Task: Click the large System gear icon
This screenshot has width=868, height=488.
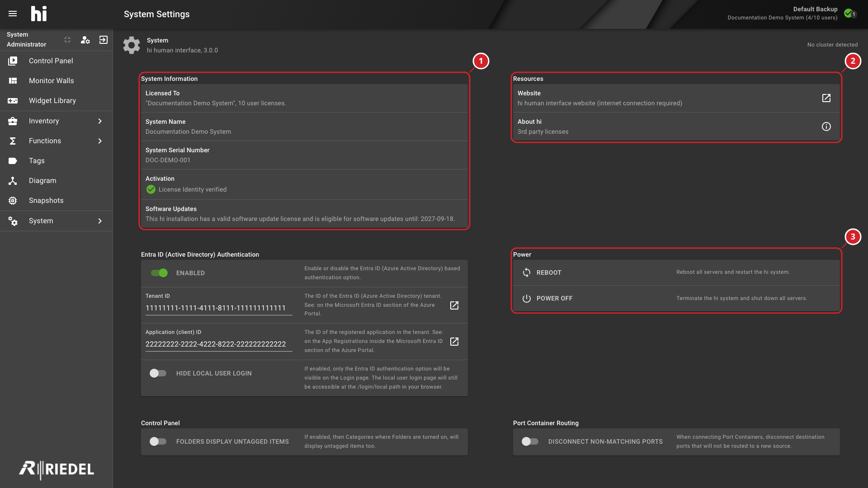Action: tap(132, 45)
